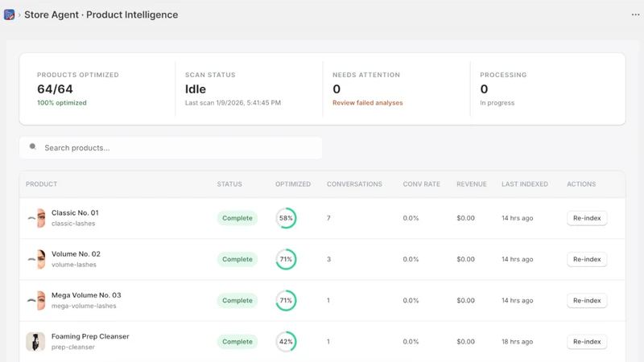Click the OPTIMIZED column header
The height and width of the screenshot is (362, 644).
coord(293,184)
